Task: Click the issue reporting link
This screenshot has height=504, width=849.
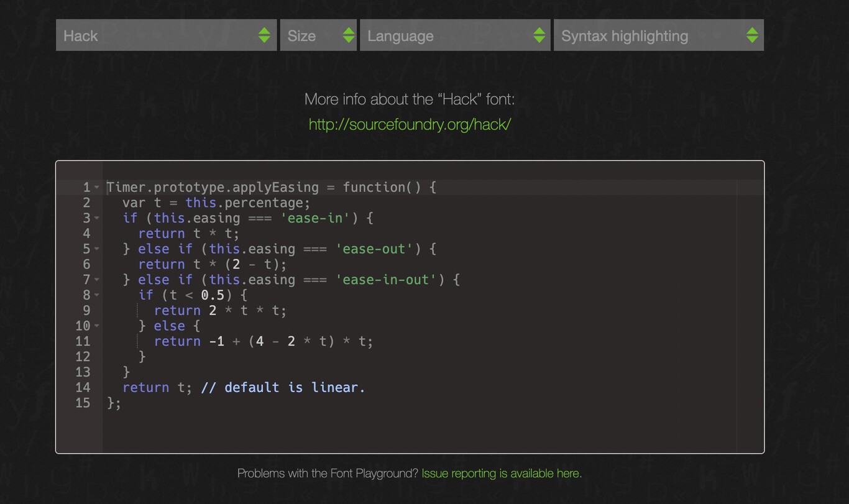Action: tap(501, 473)
